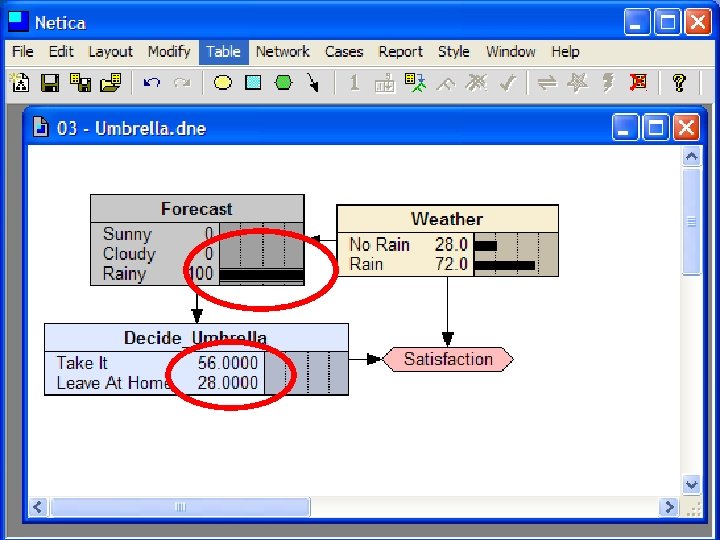Click the horizontal scrollbar thumb
The image size is (720, 540).
(x=180, y=507)
